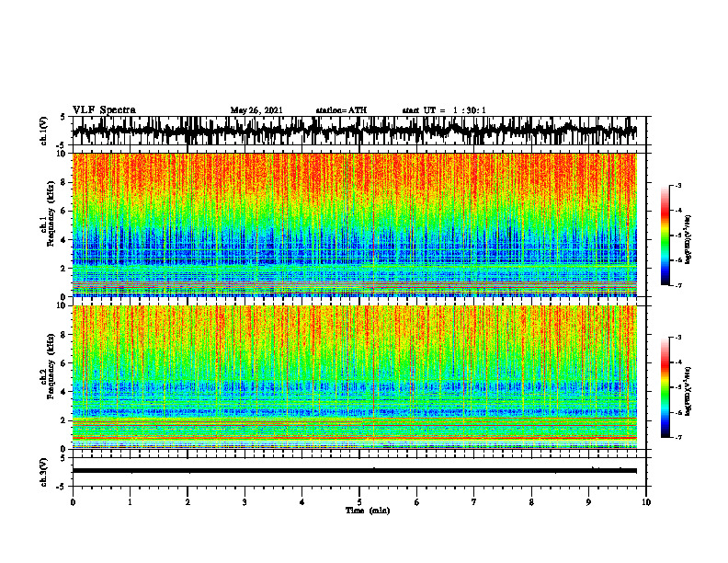Screen dimensions: 728x563
Task: Click the "8" frequency tick of ch.1 spectrogram
Action: [x=64, y=182]
